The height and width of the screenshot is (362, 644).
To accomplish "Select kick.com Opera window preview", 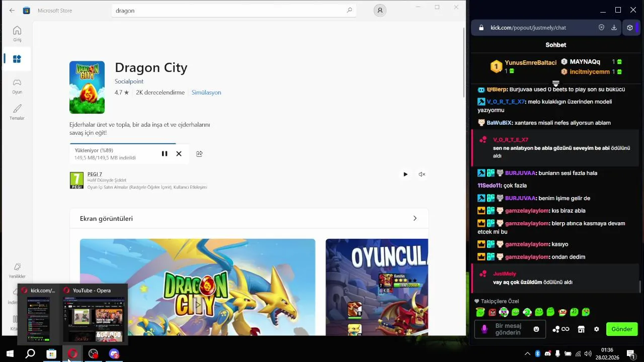I will tap(39, 315).
